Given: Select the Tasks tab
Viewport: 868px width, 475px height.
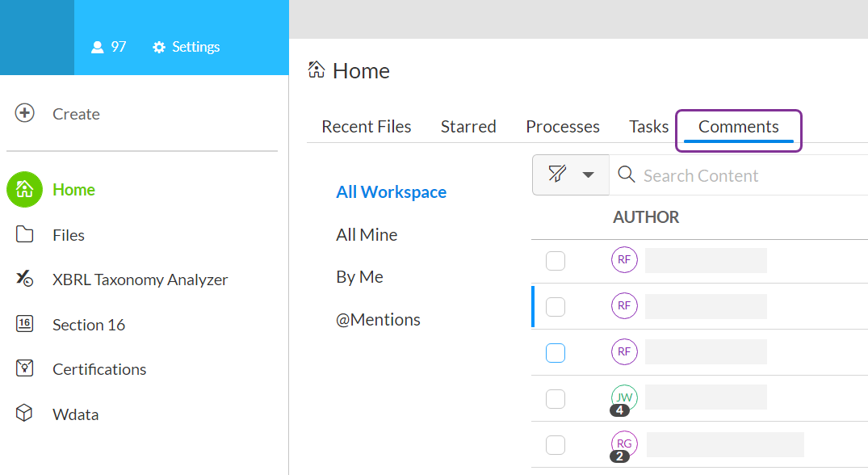Looking at the screenshot, I should 648,127.
